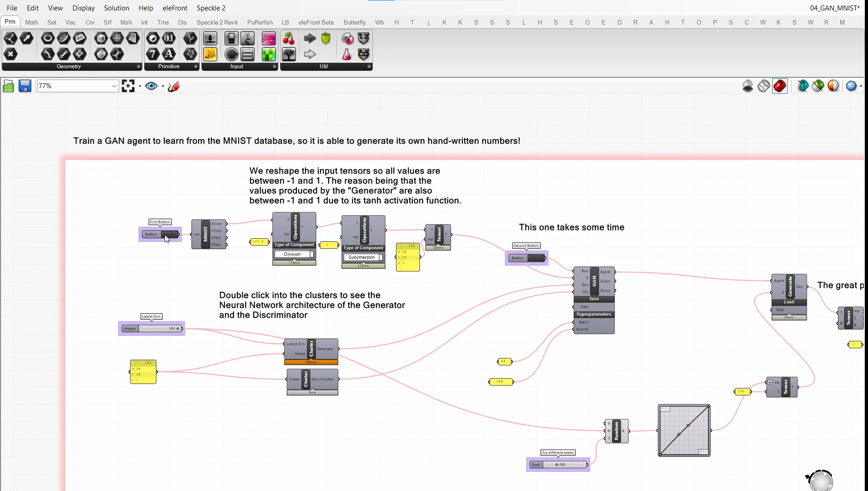Viewport: 868px width, 491px height.
Task: Pick the Integer '7' parameter icon
Action: pos(153,55)
